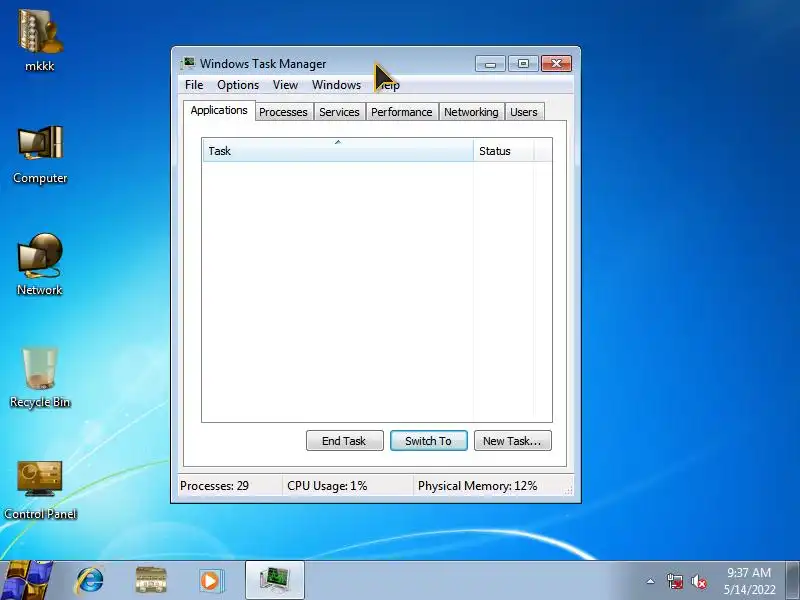The height and width of the screenshot is (600, 800).
Task: Switch to the Processes tab
Action: (x=283, y=112)
